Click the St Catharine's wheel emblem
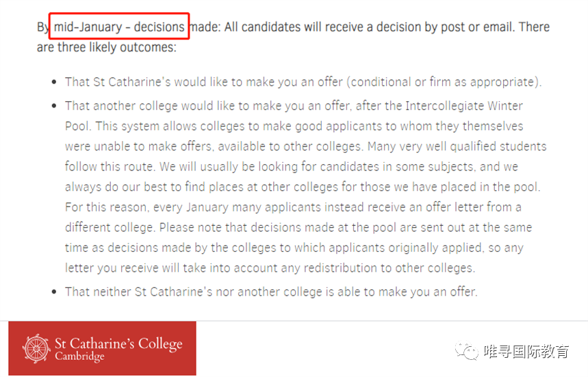This screenshot has width=588, height=377. pyautogui.click(x=36, y=348)
